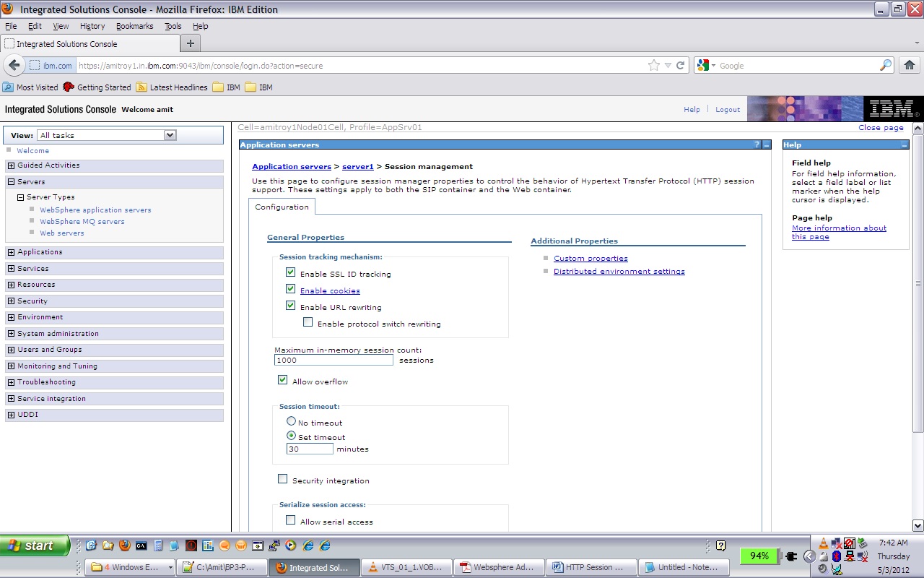Click the Maximum in-memory session count field
The height and width of the screenshot is (578, 924).
(x=332, y=360)
